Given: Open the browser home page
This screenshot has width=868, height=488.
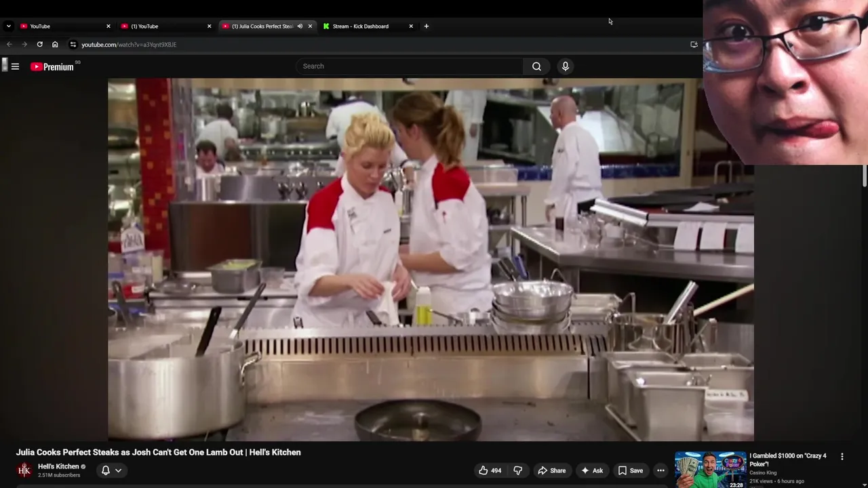Looking at the screenshot, I should coord(55,44).
